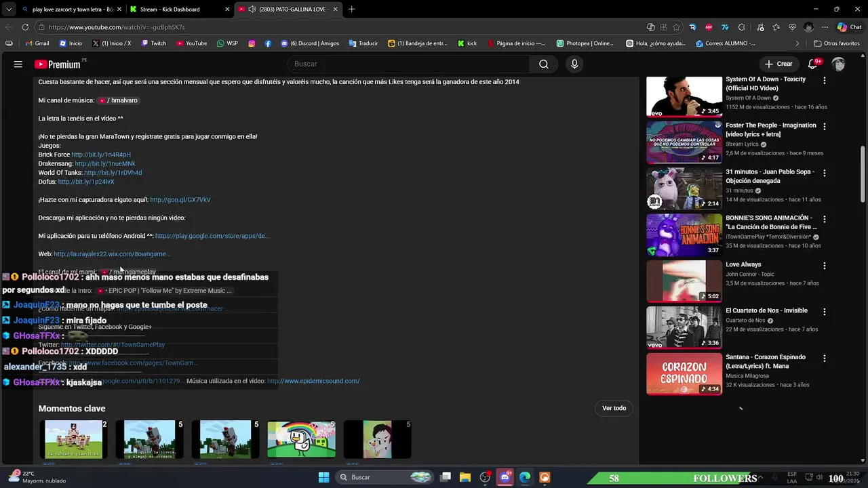Image resolution: width=868 pixels, height=488 pixels.
Task: Open a new browser tab
Action: tap(351, 9)
